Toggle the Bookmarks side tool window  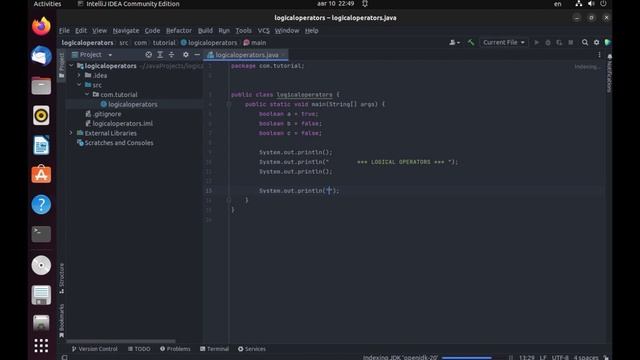click(x=62, y=321)
